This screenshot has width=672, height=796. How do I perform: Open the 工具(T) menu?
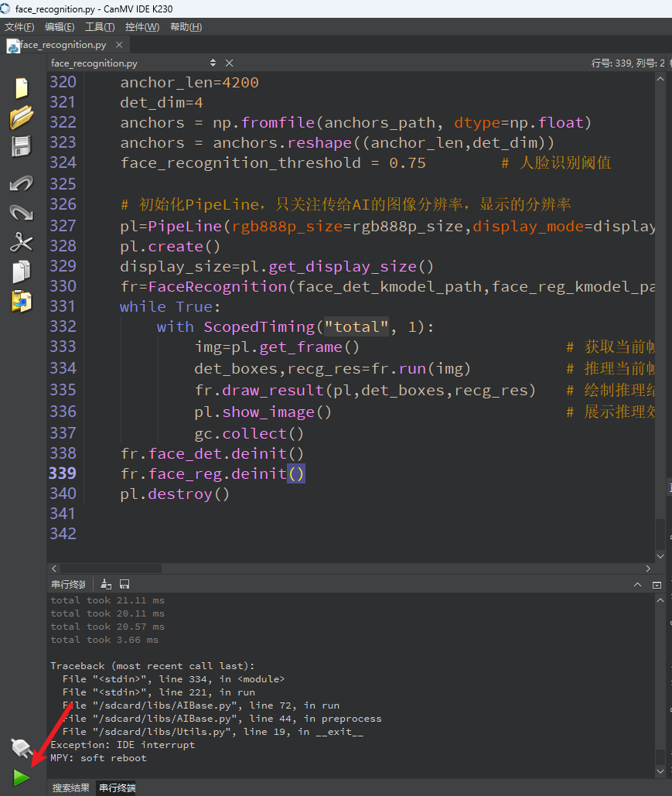(x=100, y=27)
